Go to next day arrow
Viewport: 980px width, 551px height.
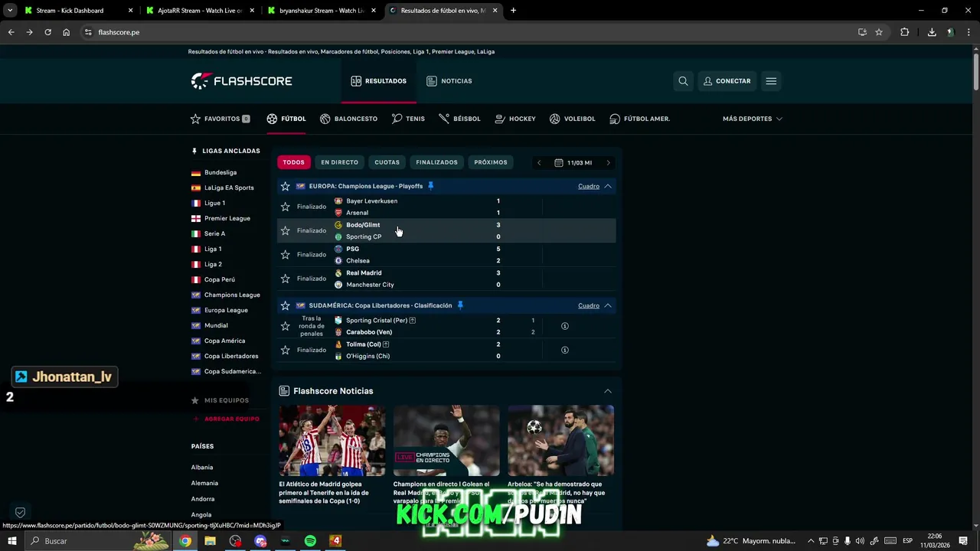point(608,163)
